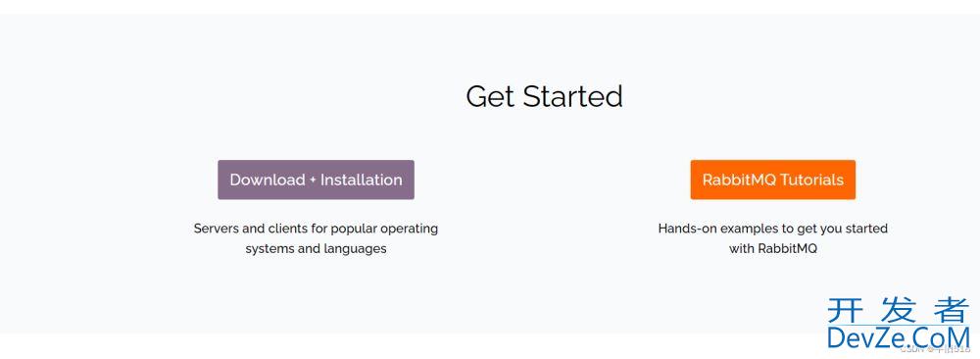Click the plus sign in the purple button
The height and width of the screenshot is (359, 980).
pyautogui.click(x=313, y=180)
